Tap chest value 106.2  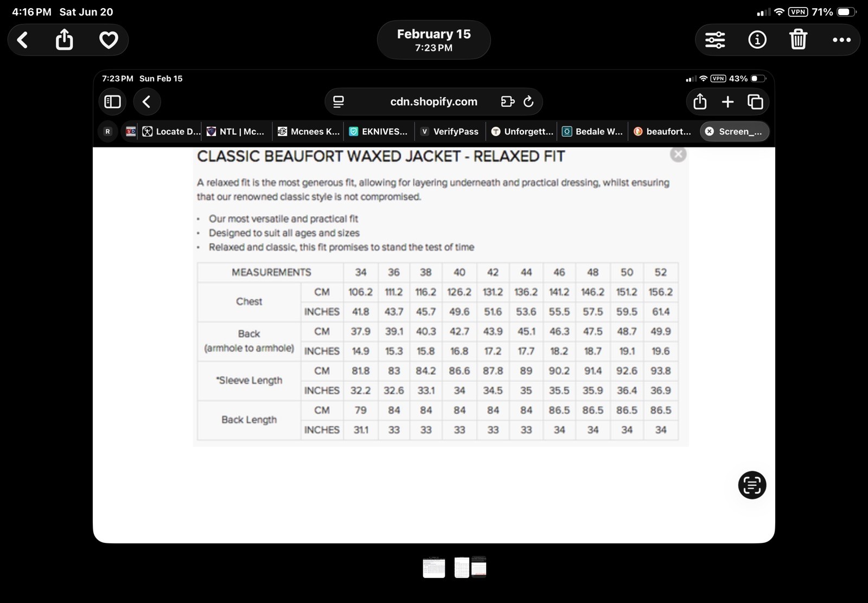(x=361, y=292)
